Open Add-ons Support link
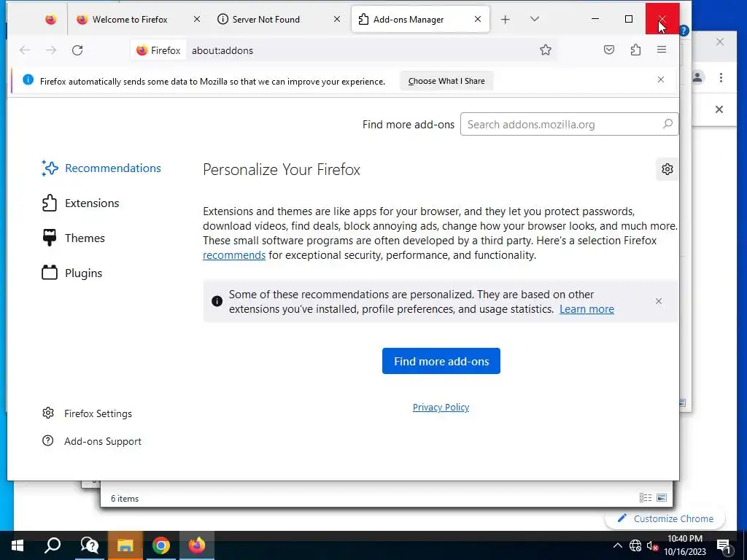747x560 pixels. (92, 441)
